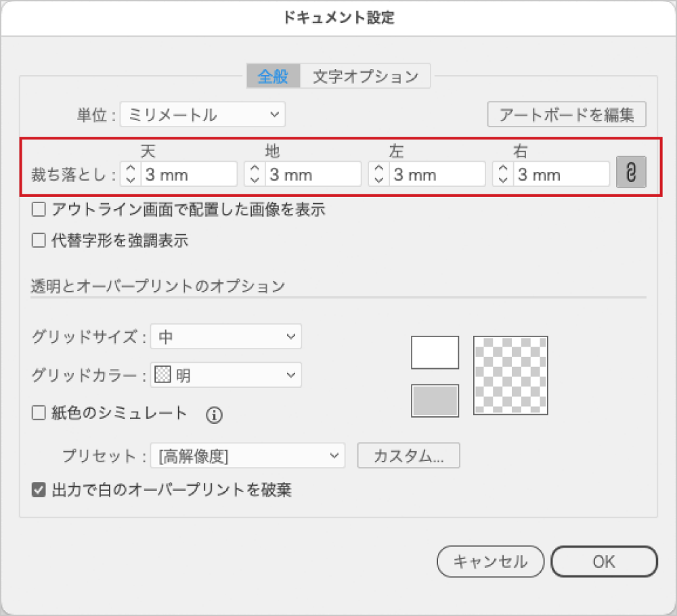Open the カスタム settings
677x616 pixels.
click(x=408, y=456)
